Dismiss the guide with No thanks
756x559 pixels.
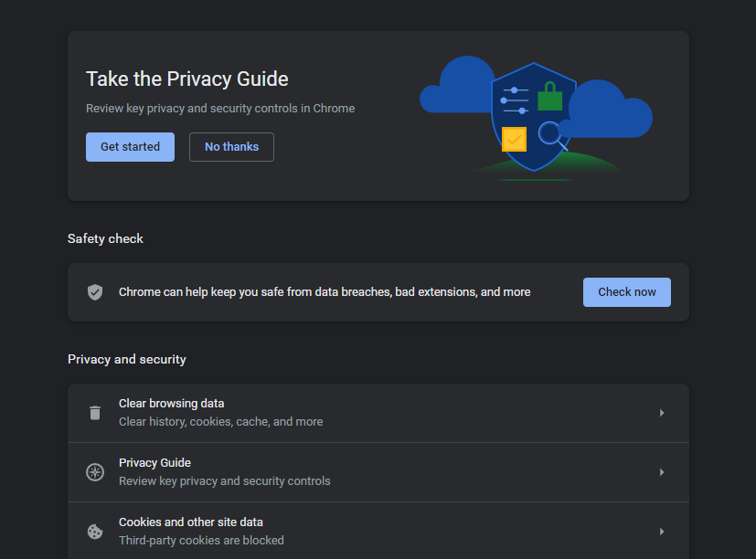(231, 147)
